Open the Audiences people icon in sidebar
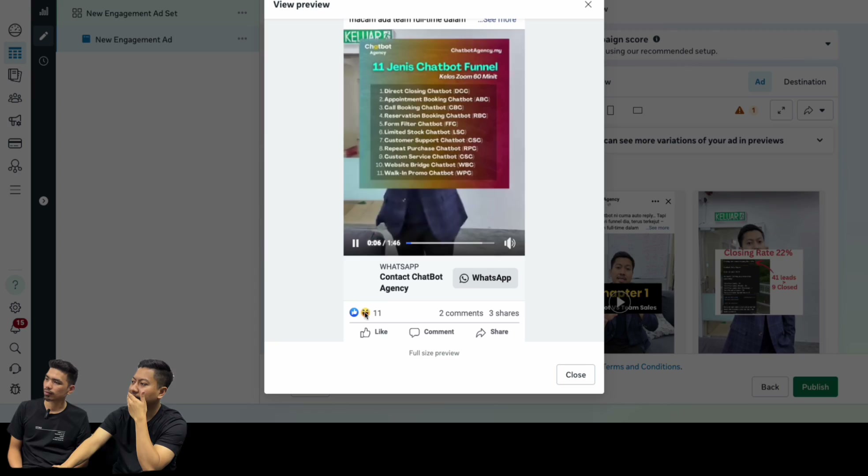868x476 pixels. (15, 98)
